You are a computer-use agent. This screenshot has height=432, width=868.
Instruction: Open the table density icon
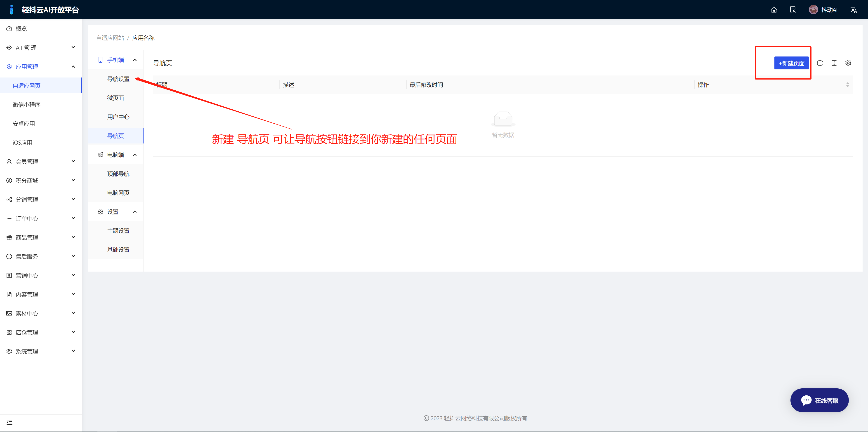pos(834,63)
